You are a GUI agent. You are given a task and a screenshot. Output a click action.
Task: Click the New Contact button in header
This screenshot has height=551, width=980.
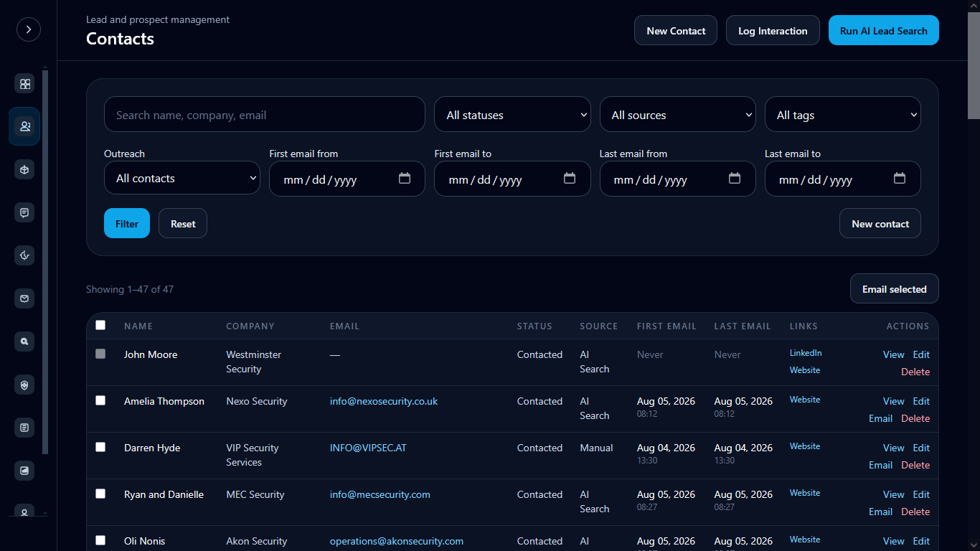(676, 31)
